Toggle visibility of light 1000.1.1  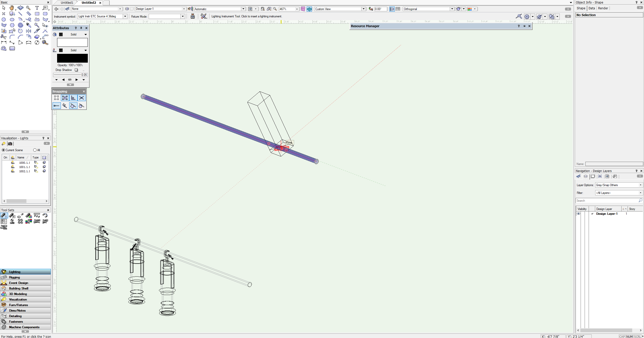12,162
